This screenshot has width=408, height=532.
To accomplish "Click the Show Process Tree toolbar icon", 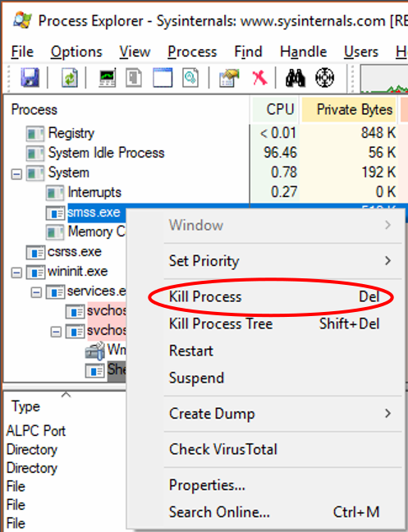I will pos(134,77).
